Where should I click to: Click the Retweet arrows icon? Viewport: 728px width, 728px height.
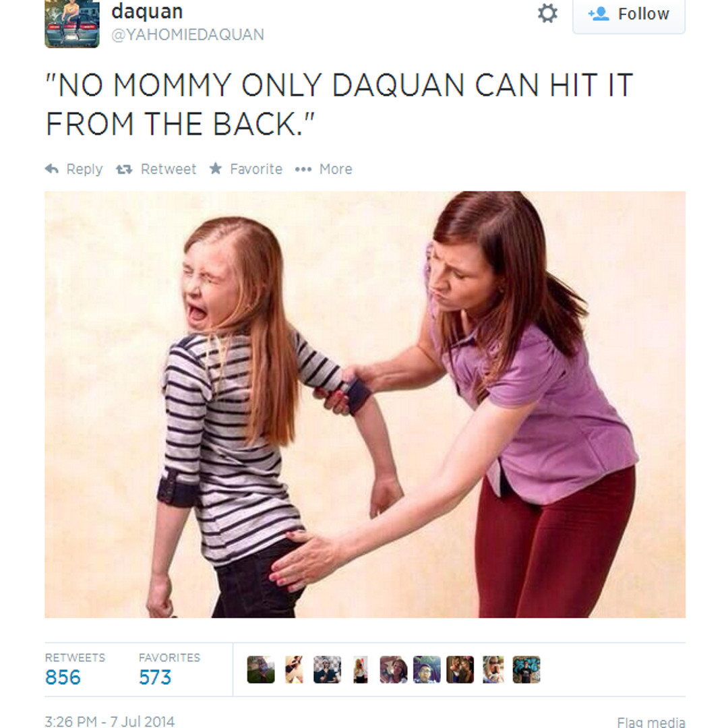coord(124,169)
